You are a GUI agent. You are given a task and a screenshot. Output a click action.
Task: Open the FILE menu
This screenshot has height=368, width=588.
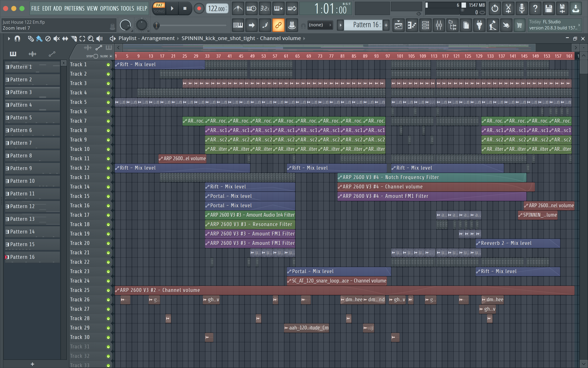(x=36, y=9)
